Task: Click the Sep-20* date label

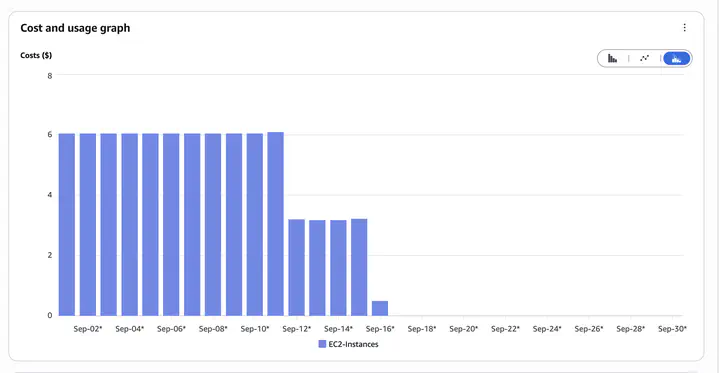Action: pos(463,329)
